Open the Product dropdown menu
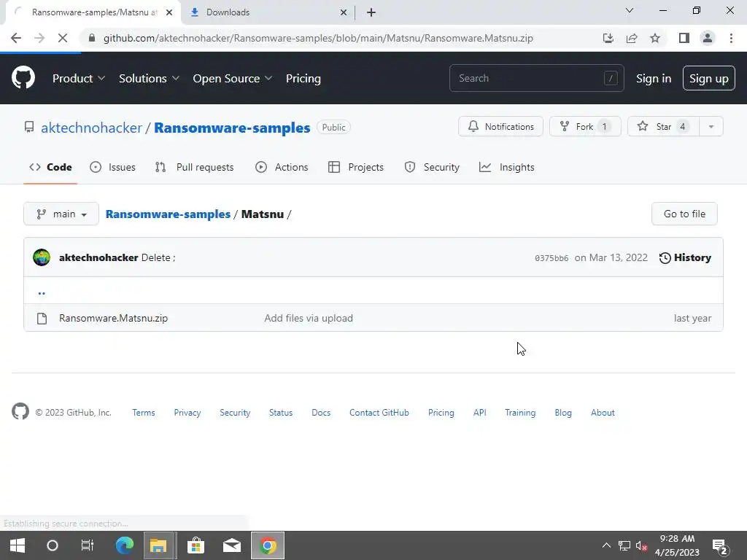The width and height of the screenshot is (747, 560). point(78,79)
